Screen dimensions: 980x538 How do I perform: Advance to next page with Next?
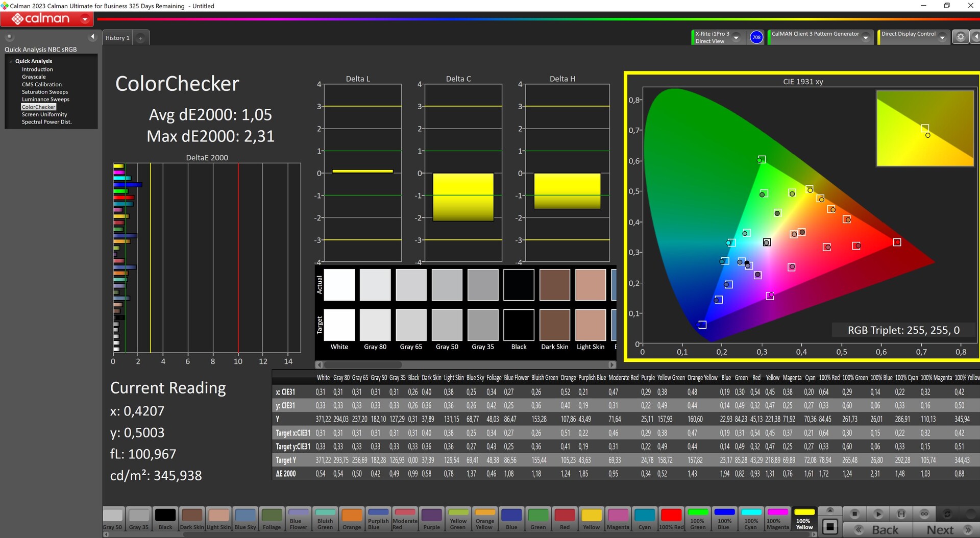(947, 530)
